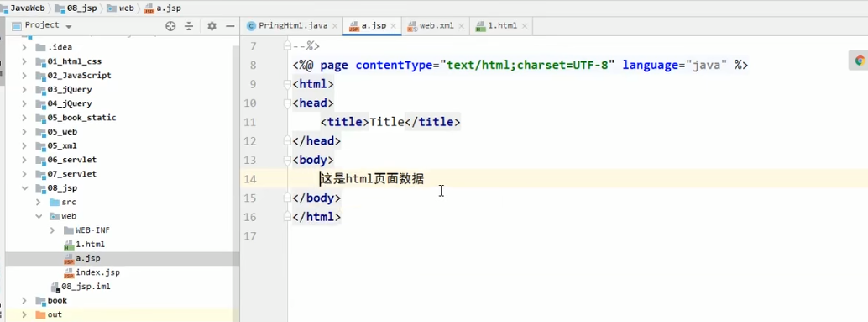Expand the 05_xml module
This screenshot has width=868, height=322.
point(24,145)
